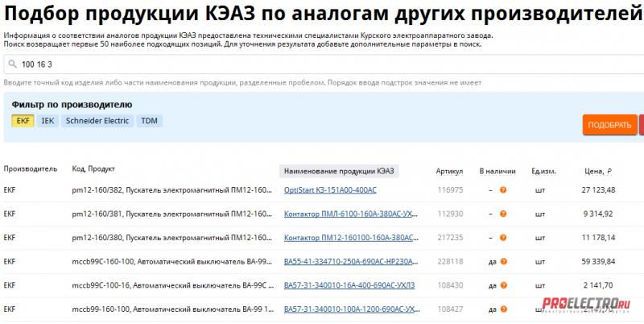The image size is (644, 324).
Task: Click article number 108430
Action: coord(450,285)
